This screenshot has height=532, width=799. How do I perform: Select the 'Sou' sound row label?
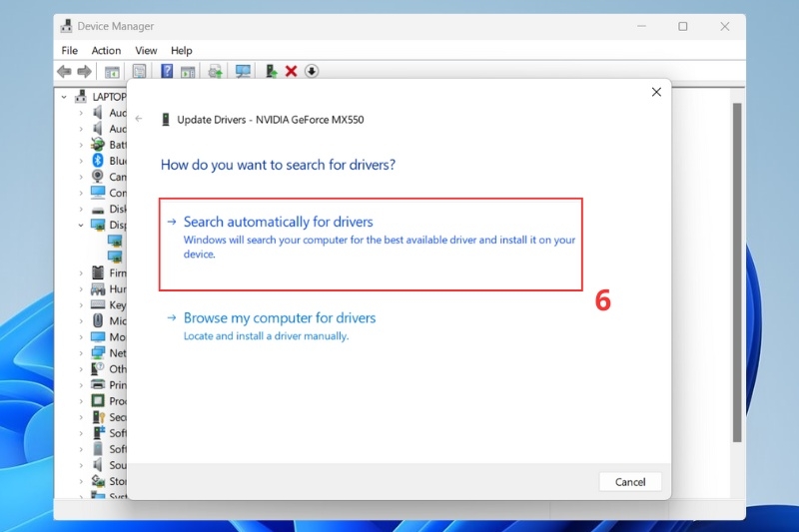118,465
